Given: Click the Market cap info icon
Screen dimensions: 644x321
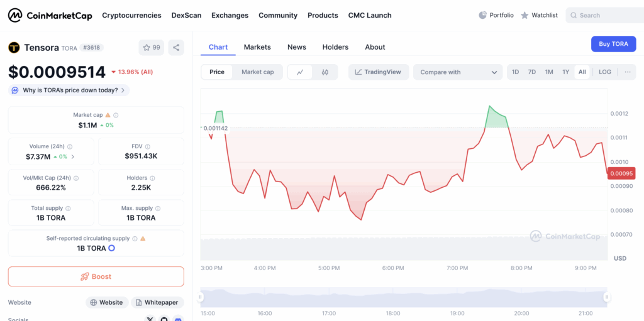Looking at the screenshot, I should 116,116.
